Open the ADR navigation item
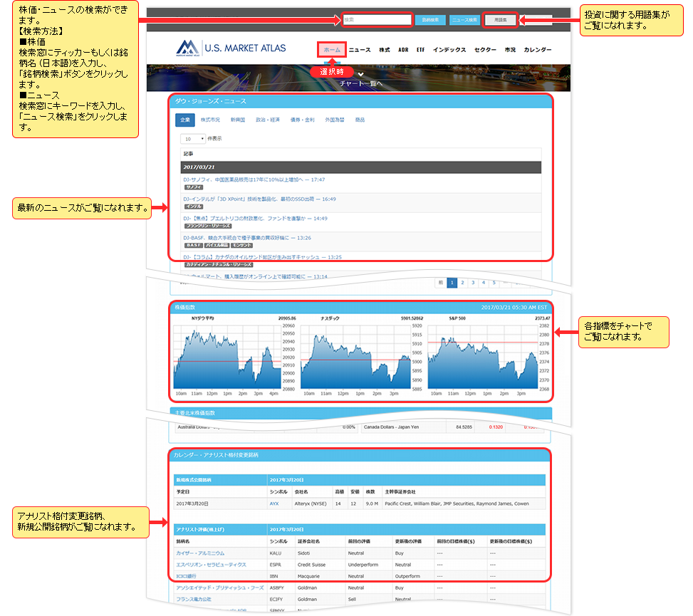Image resolution: width=693 pixels, height=616 pixels. tap(403, 50)
